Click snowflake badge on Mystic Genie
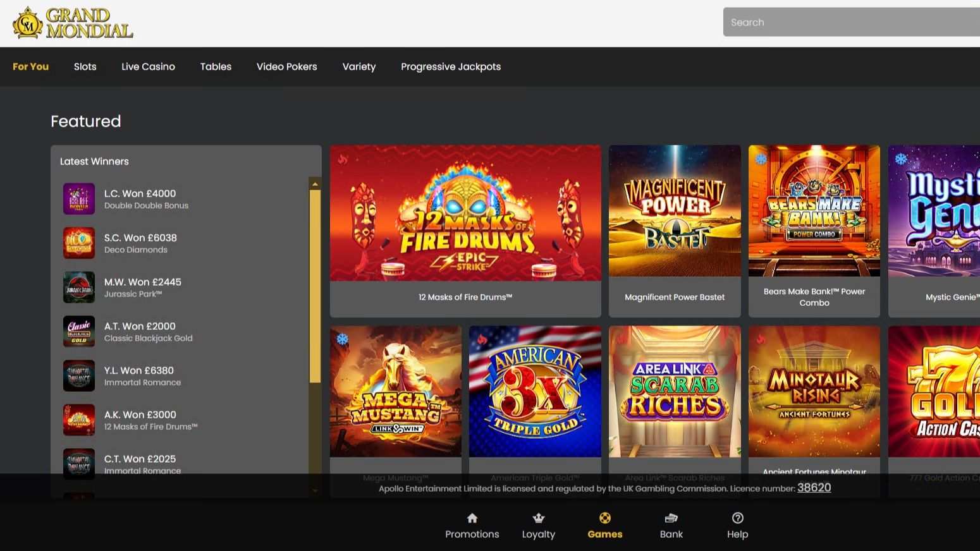 coord(901,159)
